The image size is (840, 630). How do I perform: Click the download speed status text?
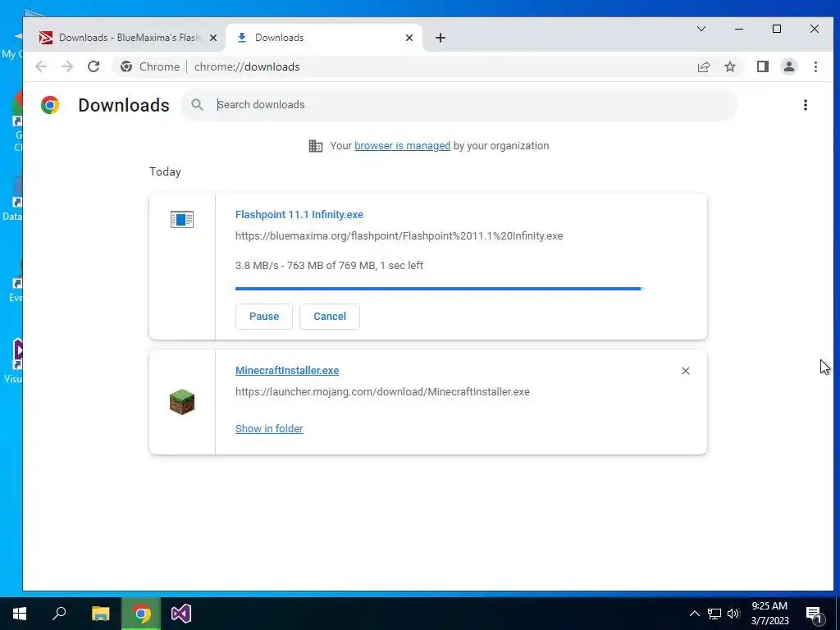[329, 265]
